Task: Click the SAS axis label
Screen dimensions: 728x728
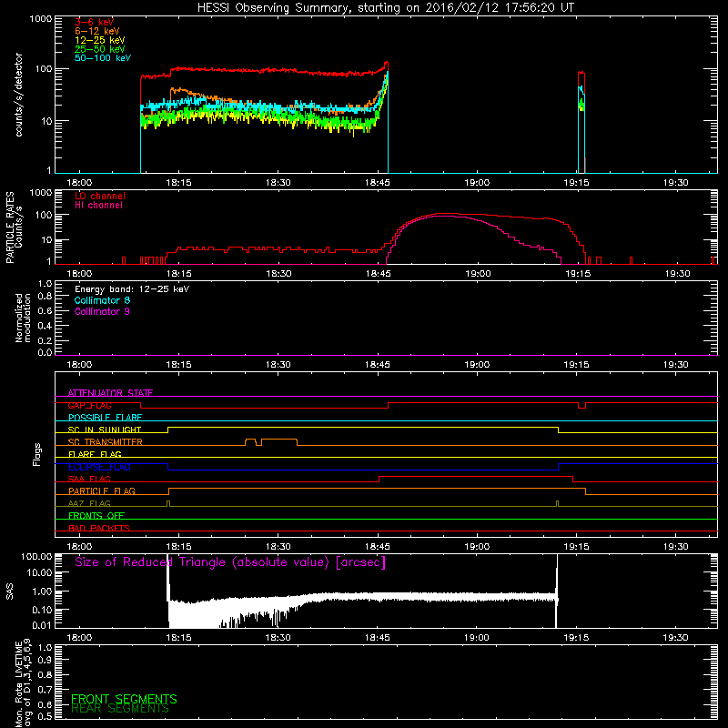Action: (9, 591)
